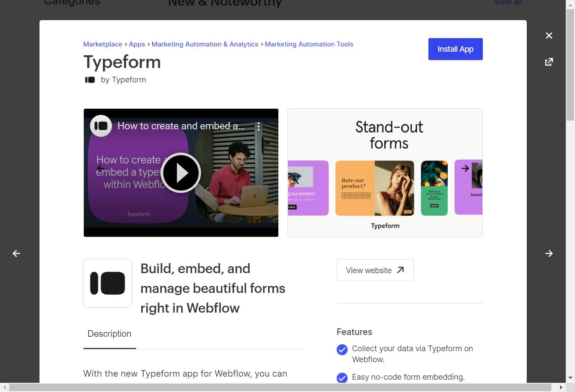Click the checkmark beside "Easy no-code form embedding"

(342, 378)
